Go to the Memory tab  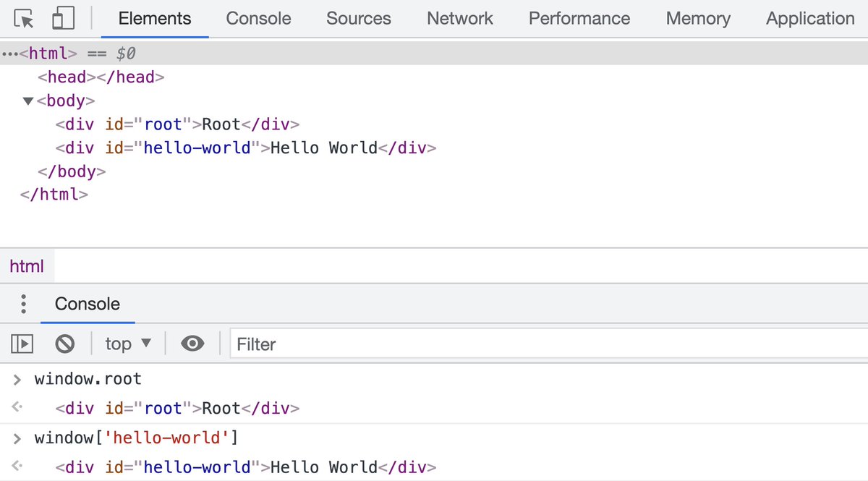pyautogui.click(x=698, y=19)
